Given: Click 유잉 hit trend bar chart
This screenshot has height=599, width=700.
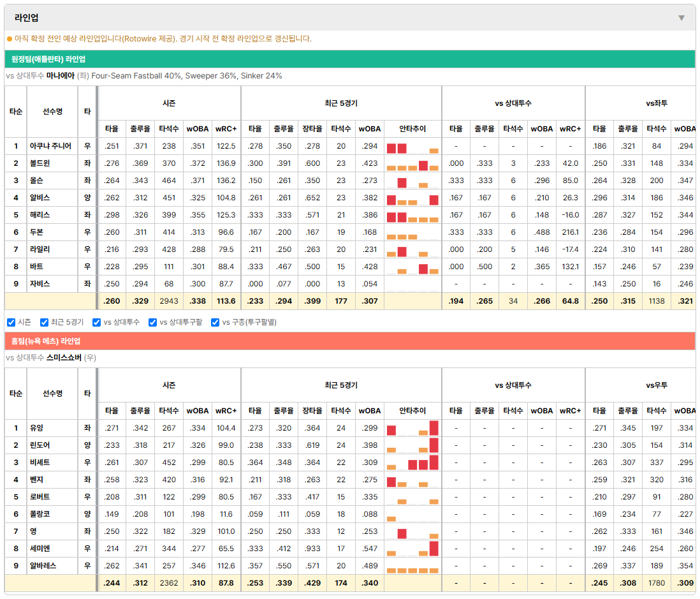Looking at the screenshot, I should [x=412, y=428].
